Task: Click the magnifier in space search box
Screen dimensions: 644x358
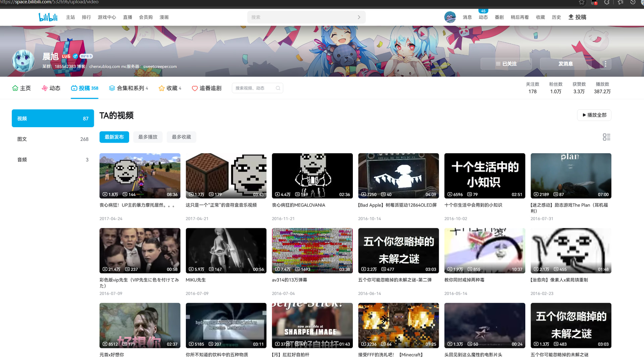Action: [x=278, y=88]
